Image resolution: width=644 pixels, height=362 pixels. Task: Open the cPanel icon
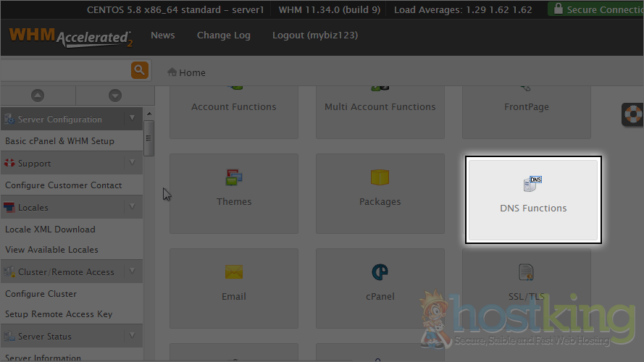380,272
